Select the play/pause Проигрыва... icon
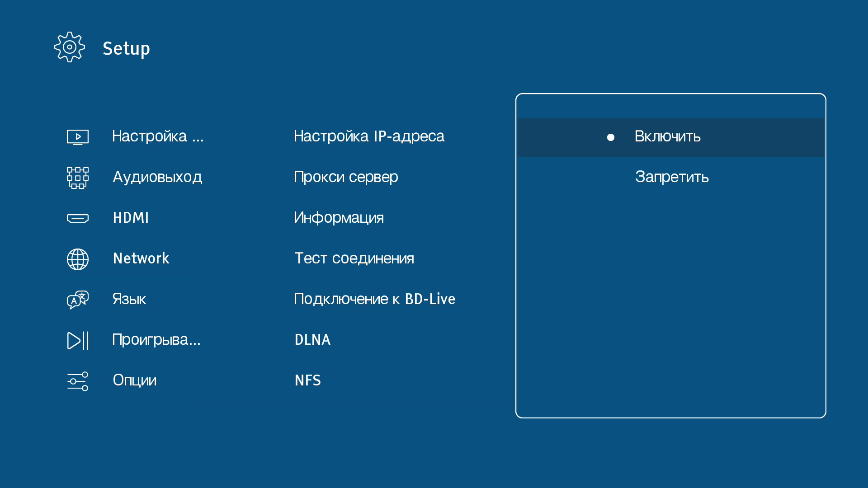The height and width of the screenshot is (488, 868). coord(78,341)
